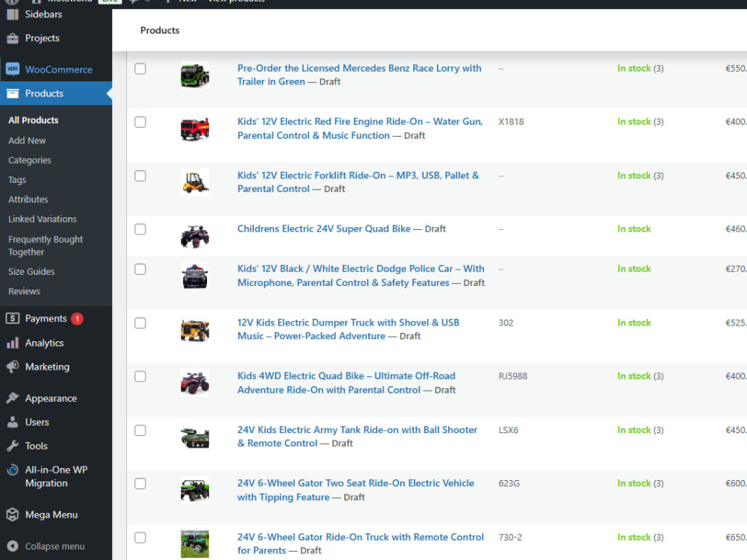Screen dimensions: 747x560
Task: Click the Mega Menu cube icon
Action: click(x=13, y=514)
